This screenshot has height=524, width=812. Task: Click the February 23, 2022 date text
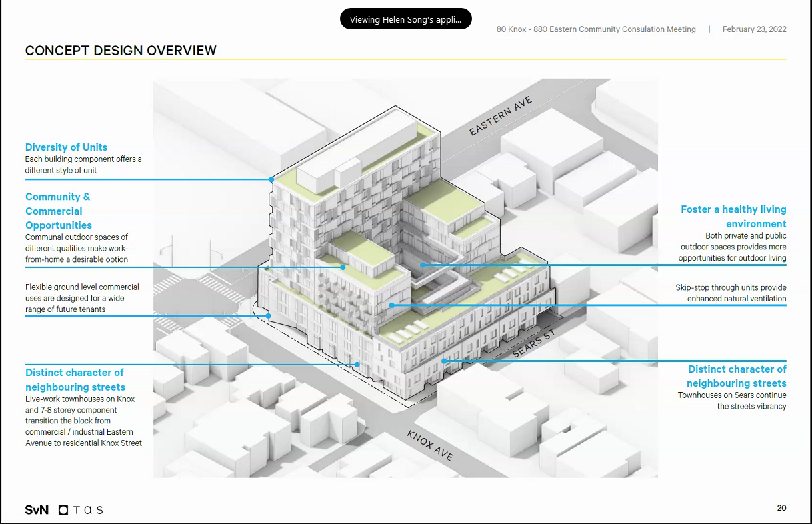pos(754,29)
